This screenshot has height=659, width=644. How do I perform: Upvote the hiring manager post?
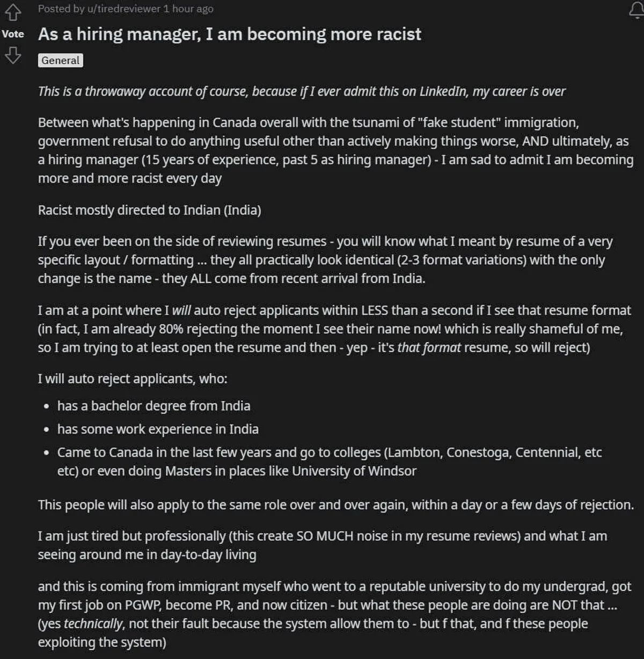(x=13, y=12)
